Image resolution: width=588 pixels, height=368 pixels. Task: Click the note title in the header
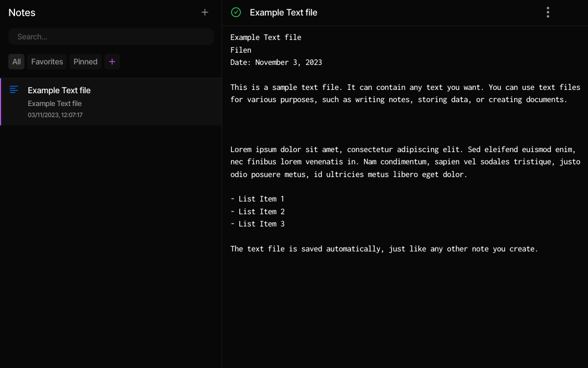point(284,12)
